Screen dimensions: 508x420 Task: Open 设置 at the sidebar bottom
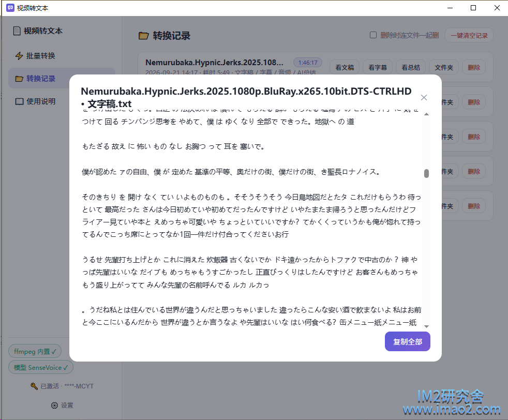[62, 406]
